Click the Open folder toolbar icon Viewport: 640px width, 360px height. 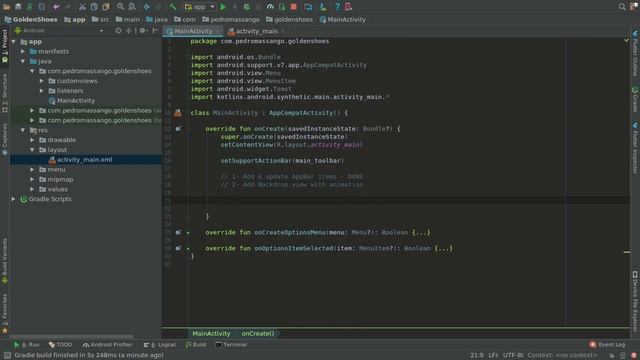point(7,7)
